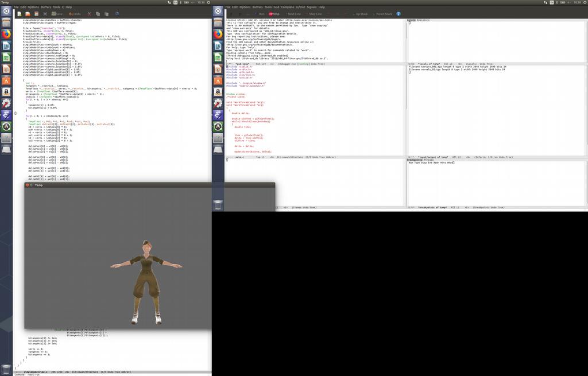Click the simplemodelview.c buffer name in the left mode line
This screenshot has width=588, height=376.
pyautogui.click(x=35, y=372)
